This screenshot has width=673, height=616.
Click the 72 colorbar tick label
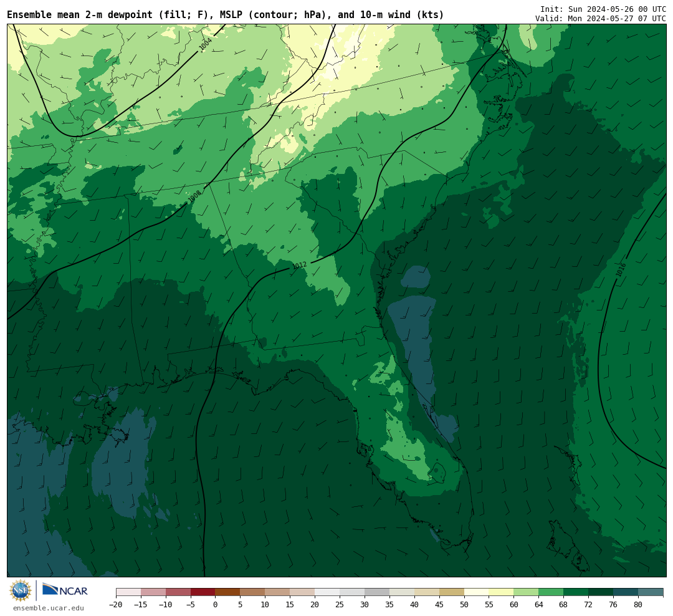pyautogui.click(x=588, y=605)
